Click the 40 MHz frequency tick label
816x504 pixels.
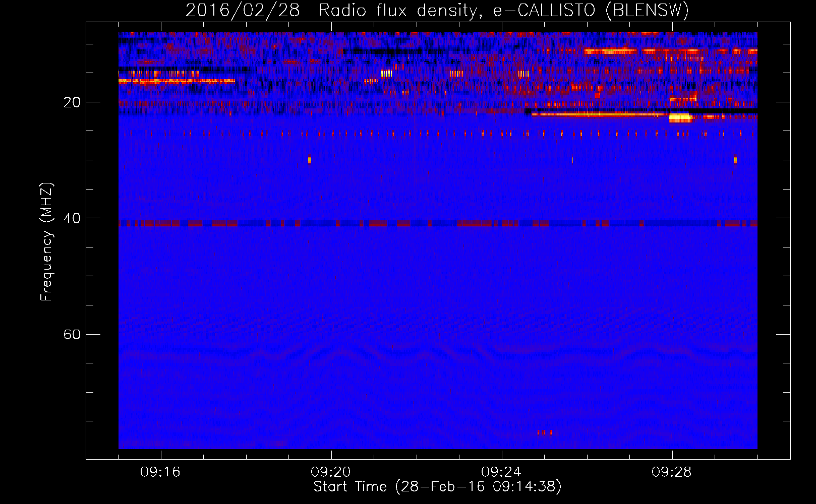pos(72,218)
